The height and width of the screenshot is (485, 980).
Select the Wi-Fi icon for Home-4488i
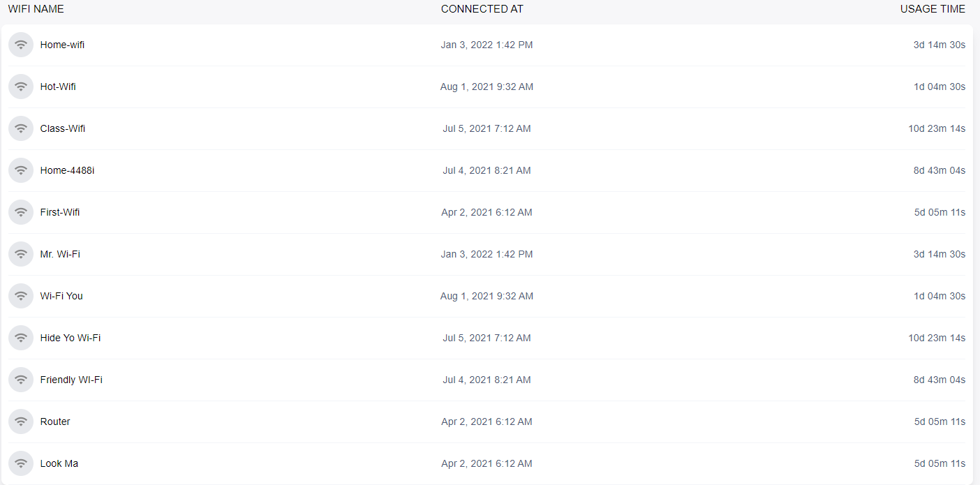click(x=21, y=170)
